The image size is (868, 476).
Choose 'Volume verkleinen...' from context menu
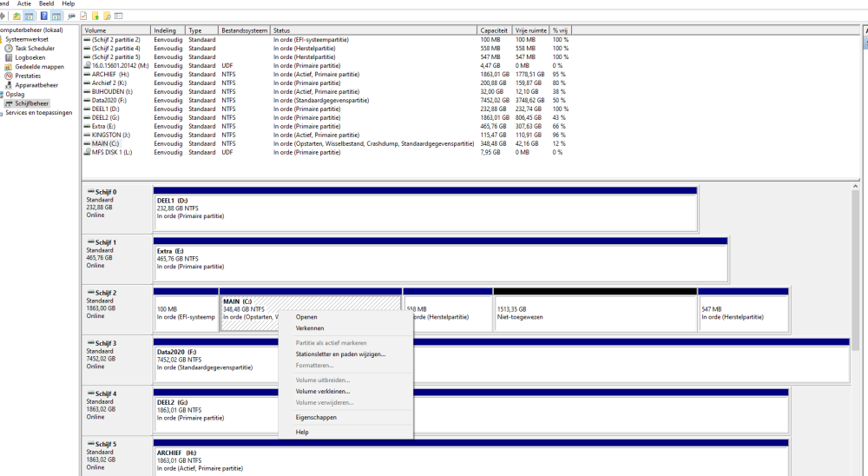[x=322, y=392]
